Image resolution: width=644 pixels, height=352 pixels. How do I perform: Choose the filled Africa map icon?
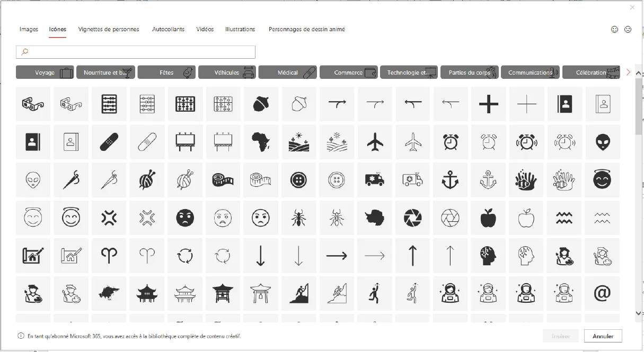[260, 142]
